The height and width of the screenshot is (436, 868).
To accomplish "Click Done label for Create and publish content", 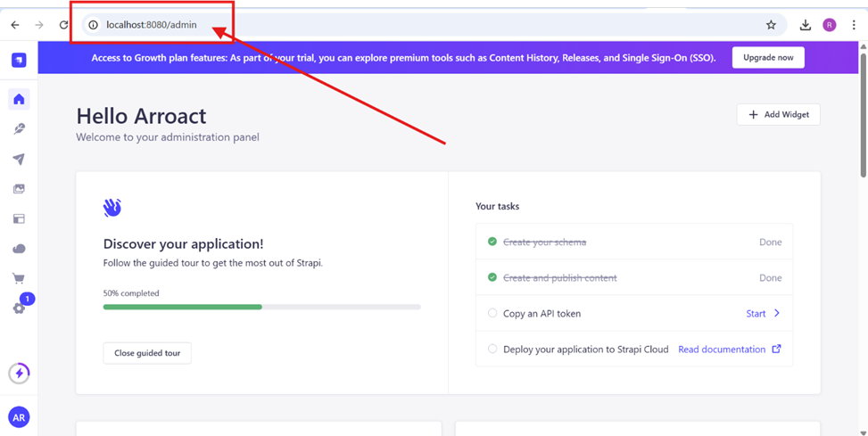I will click(x=771, y=278).
